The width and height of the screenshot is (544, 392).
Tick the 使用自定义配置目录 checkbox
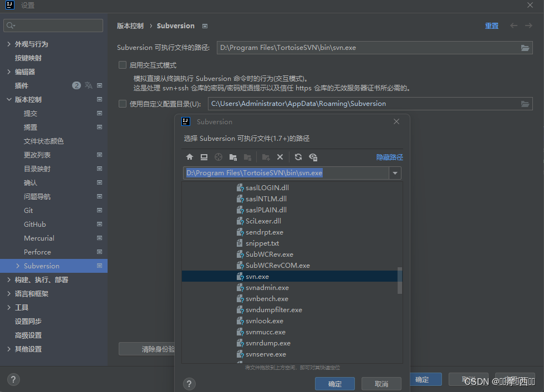[x=123, y=104]
